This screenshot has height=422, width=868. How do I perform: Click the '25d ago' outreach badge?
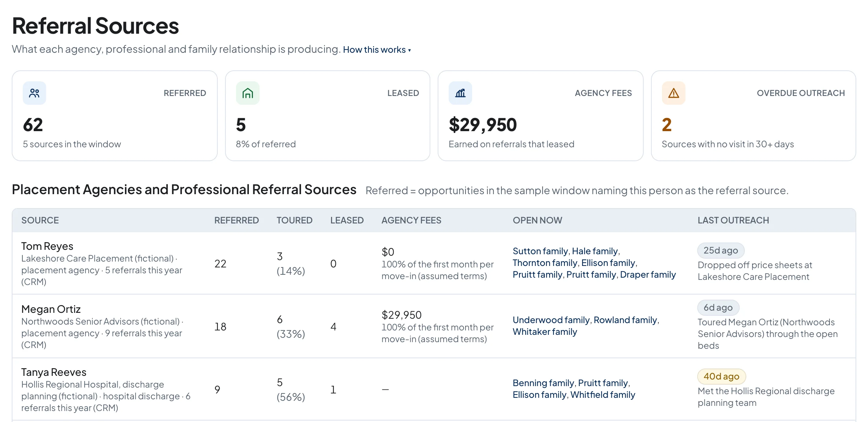click(x=721, y=251)
